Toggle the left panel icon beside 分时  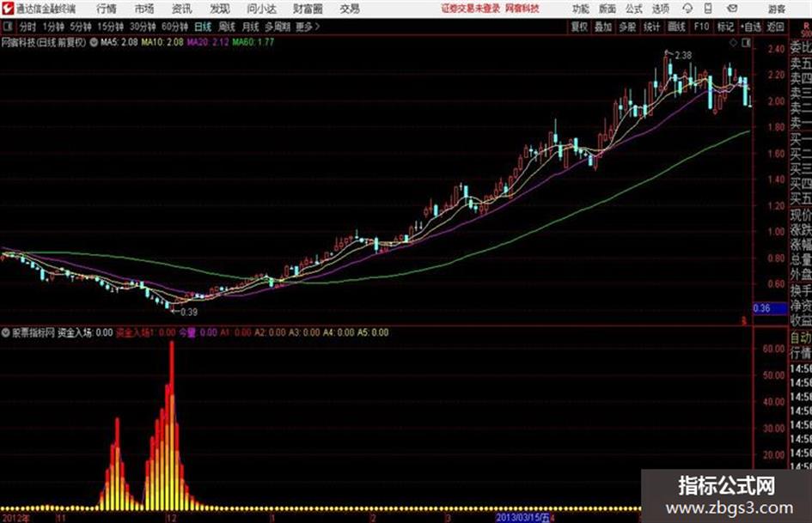tap(8, 27)
